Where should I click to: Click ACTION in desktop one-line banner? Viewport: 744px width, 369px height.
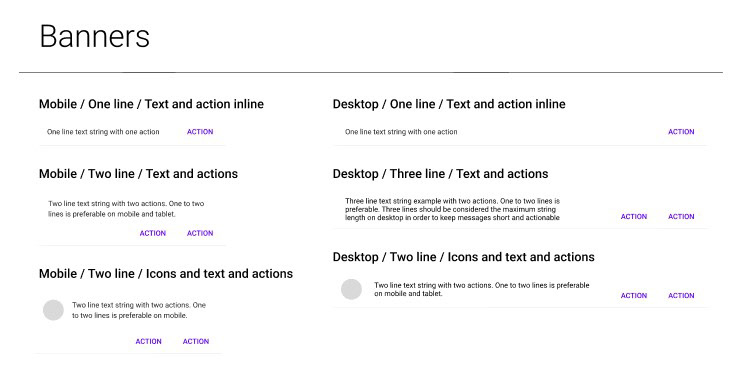(x=681, y=132)
